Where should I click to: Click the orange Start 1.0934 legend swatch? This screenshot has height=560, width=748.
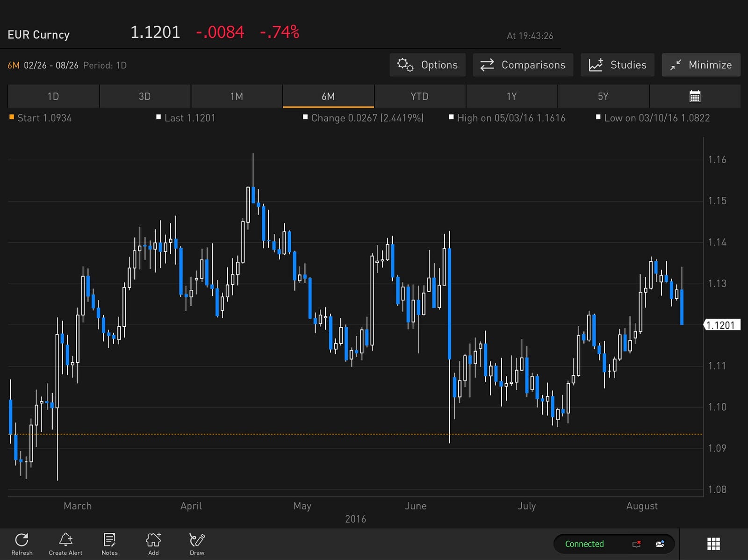(x=12, y=117)
